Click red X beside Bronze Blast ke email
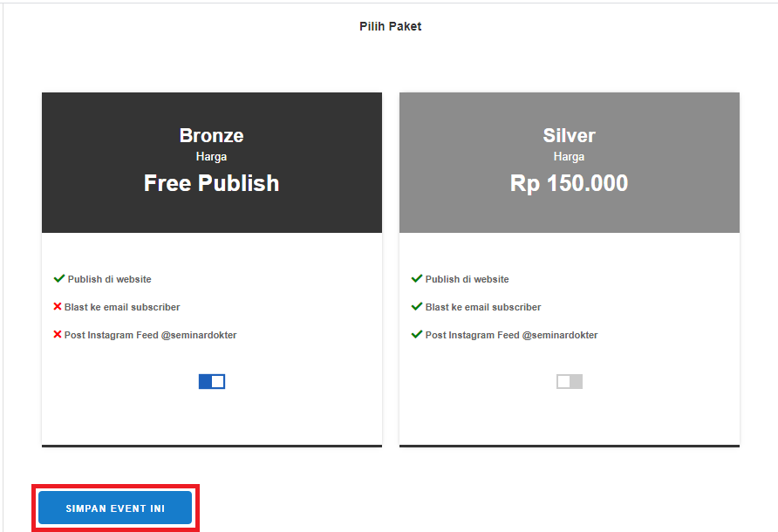Screen dimensions: 778x532 click(58, 307)
